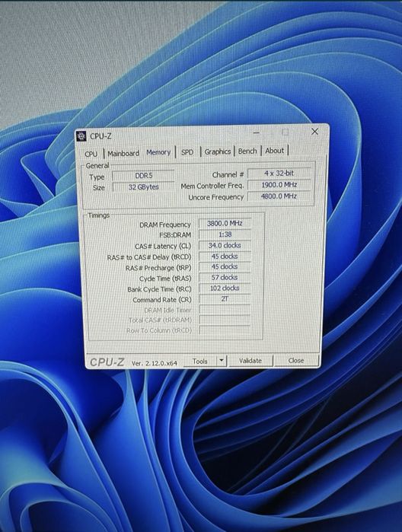Minimize the CPU-Z window
Image resolution: width=402 pixels, height=532 pixels.
coord(257,132)
